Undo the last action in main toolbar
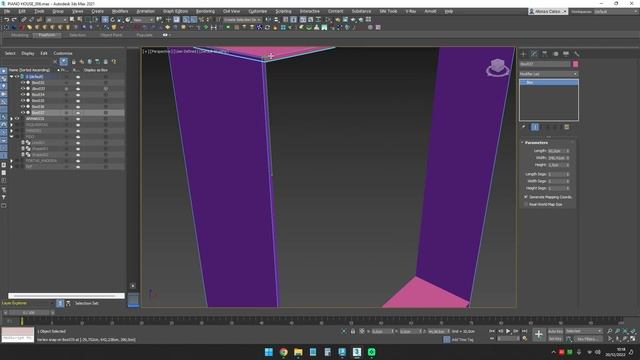 [x=7, y=20]
